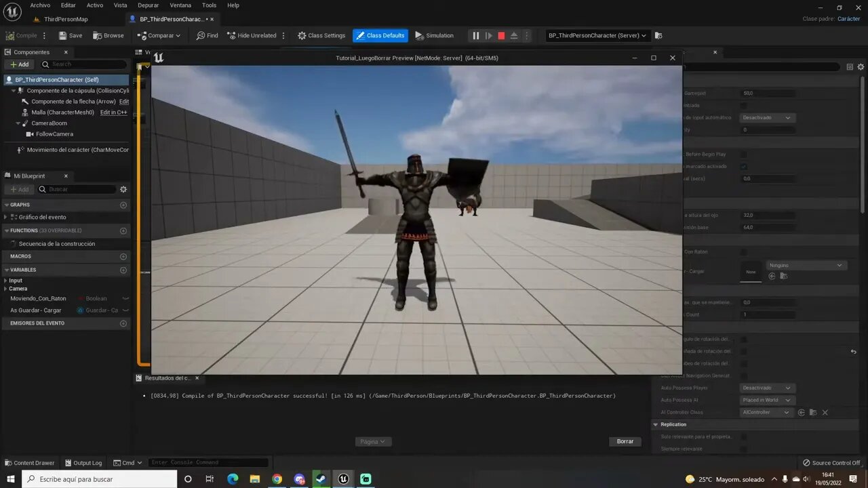Click Add in Componentes panel

pos(19,64)
